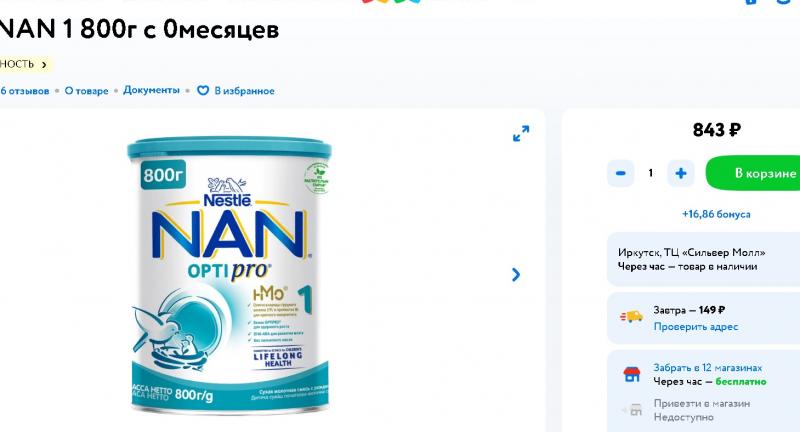Go to 'О товаре' section
The width and height of the screenshot is (800, 432).
pyautogui.click(x=86, y=91)
